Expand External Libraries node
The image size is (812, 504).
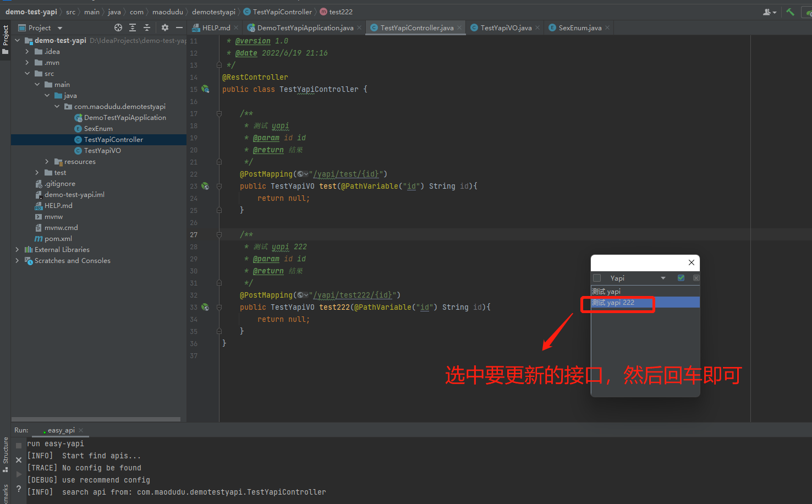(17, 250)
